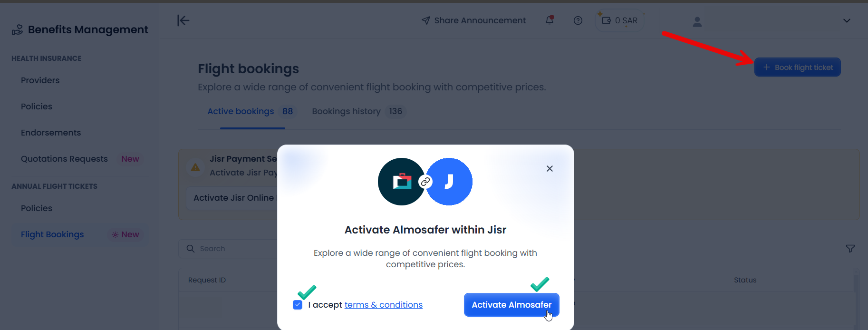Open the notifications bell
The image size is (868, 330).
[x=550, y=20]
